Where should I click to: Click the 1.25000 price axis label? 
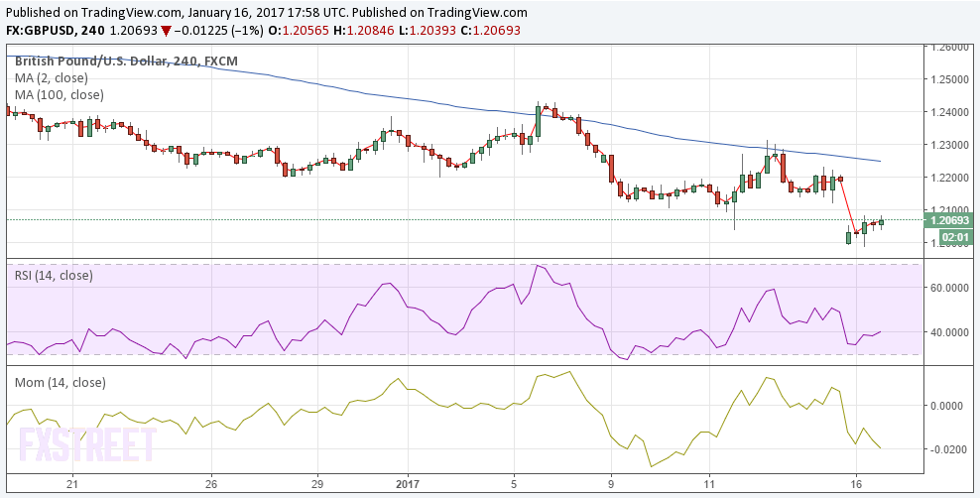point(950,79)
